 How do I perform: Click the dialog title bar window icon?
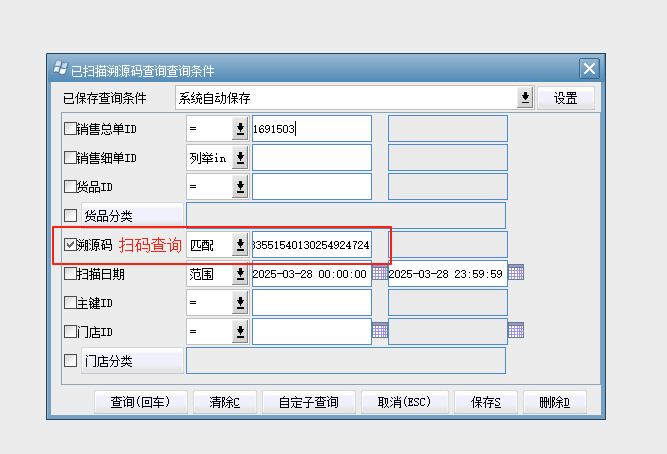[x=61, y=69]
